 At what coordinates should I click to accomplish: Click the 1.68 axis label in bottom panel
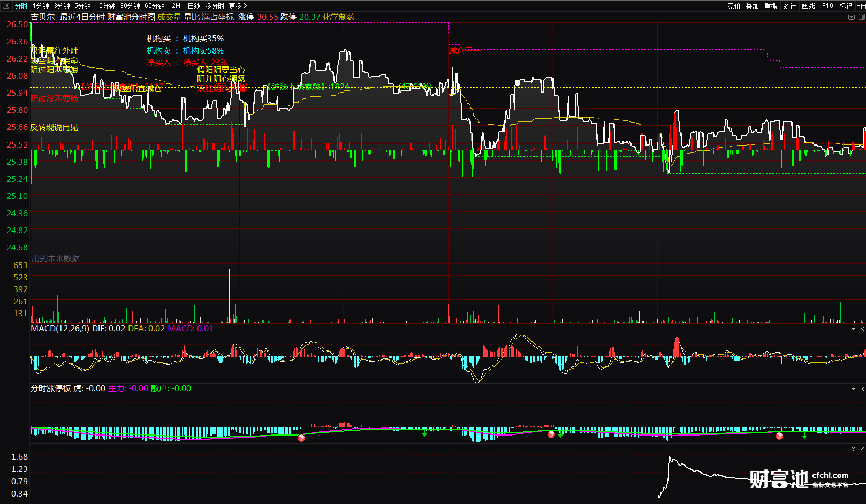pos(19,457)
